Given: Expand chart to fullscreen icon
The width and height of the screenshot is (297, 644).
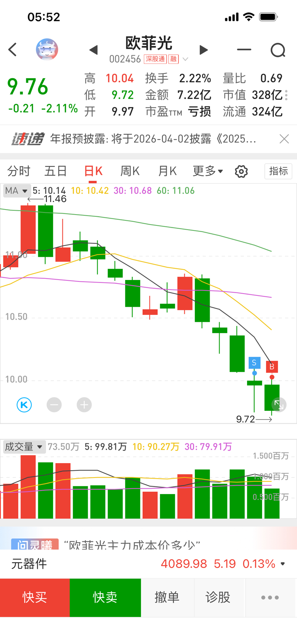Looking at the screenshot, I should pos(278,405).
